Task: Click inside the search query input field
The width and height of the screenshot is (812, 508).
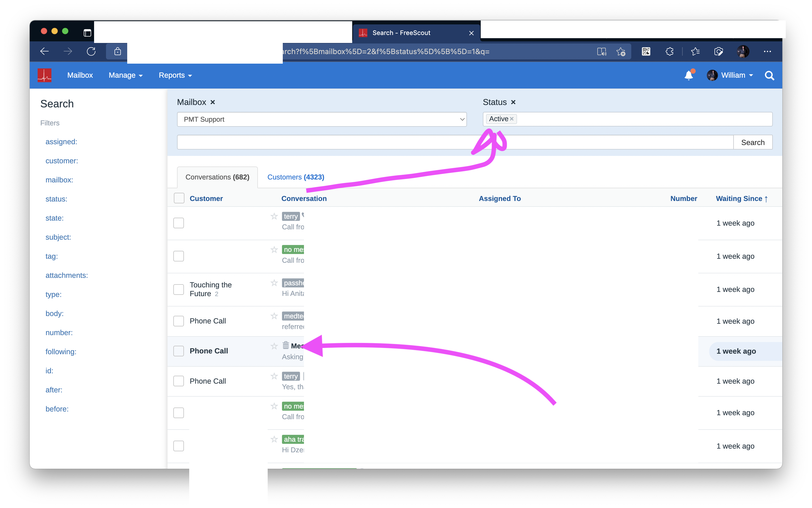Action: pos(453,142)
